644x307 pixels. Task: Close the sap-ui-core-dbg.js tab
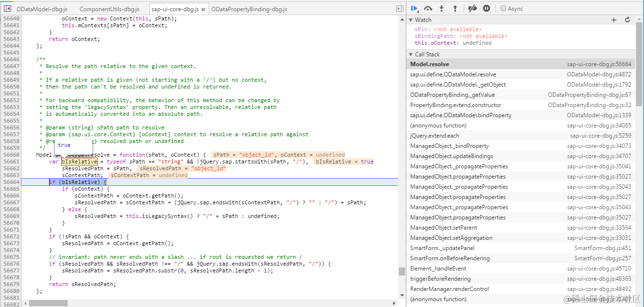(203, 9)
